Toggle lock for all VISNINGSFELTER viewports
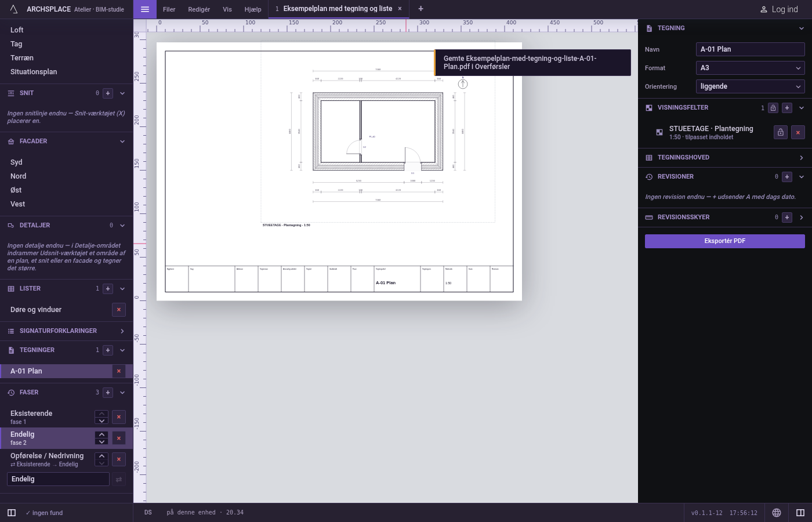 (x=773, y=108)
